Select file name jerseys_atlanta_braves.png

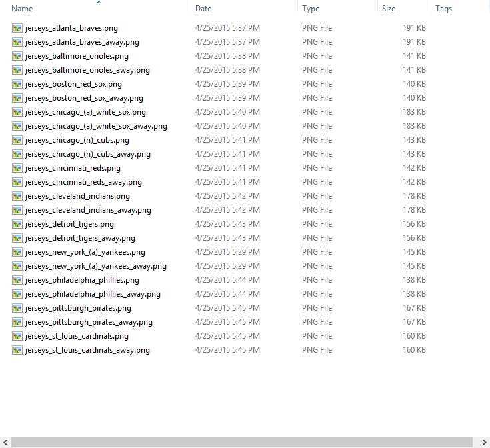(71, 28)
